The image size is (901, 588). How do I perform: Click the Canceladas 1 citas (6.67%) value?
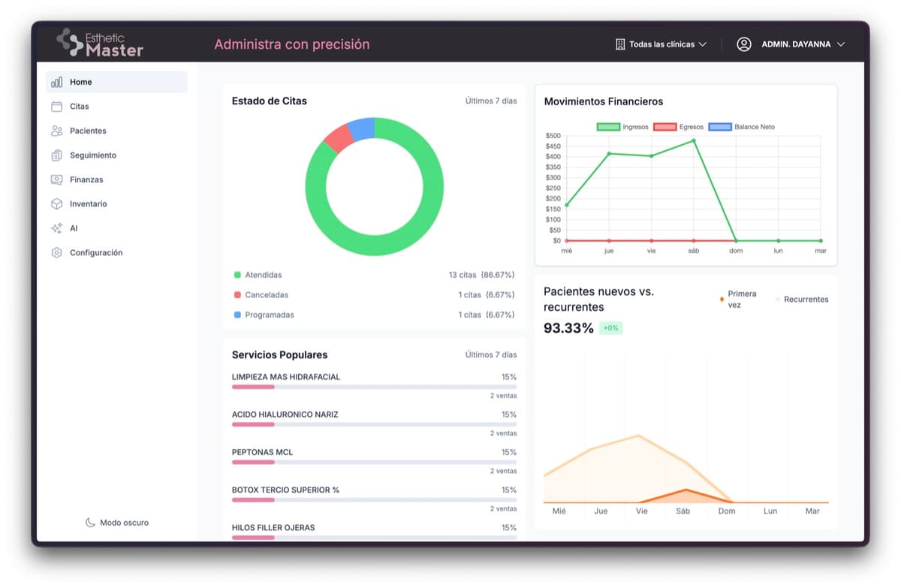(487, 295)
